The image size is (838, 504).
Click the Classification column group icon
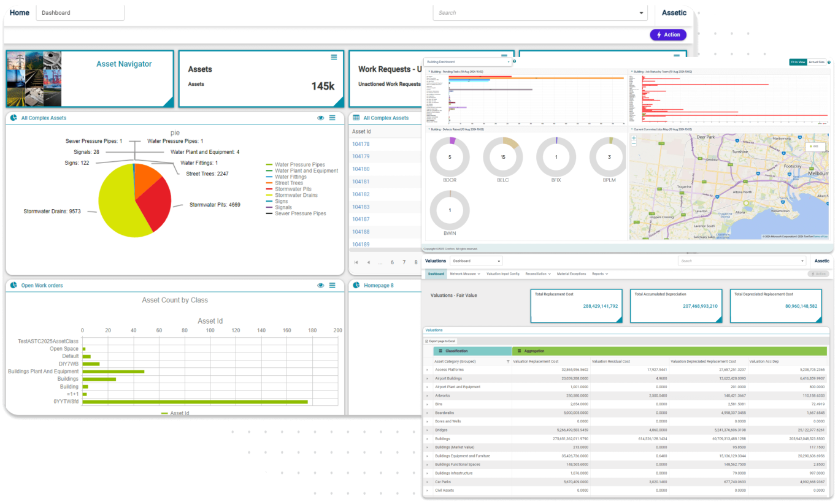pyautogui.click(x=440, y=351)
